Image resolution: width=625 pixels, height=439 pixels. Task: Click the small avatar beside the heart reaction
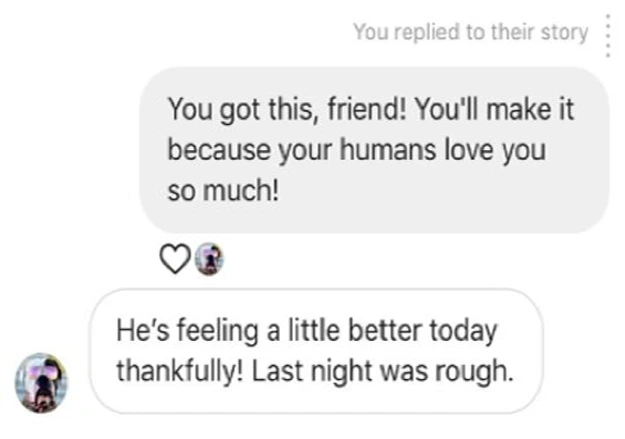pos(209,259)
